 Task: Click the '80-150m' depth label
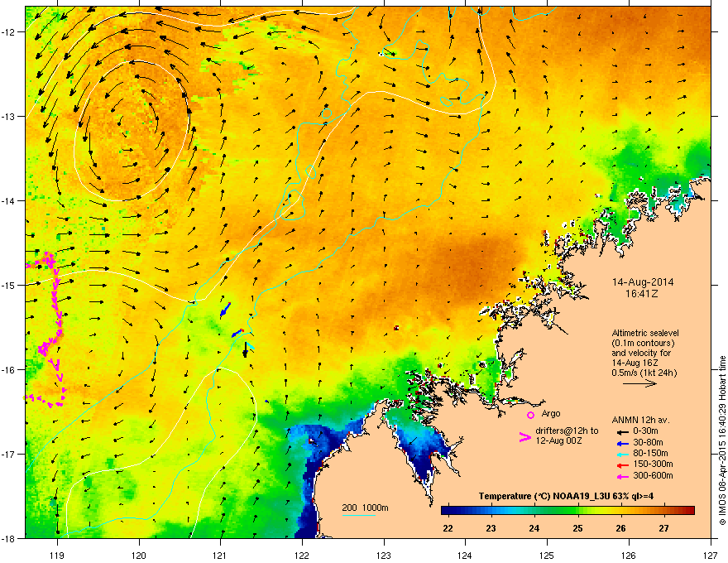click(650, 454)
